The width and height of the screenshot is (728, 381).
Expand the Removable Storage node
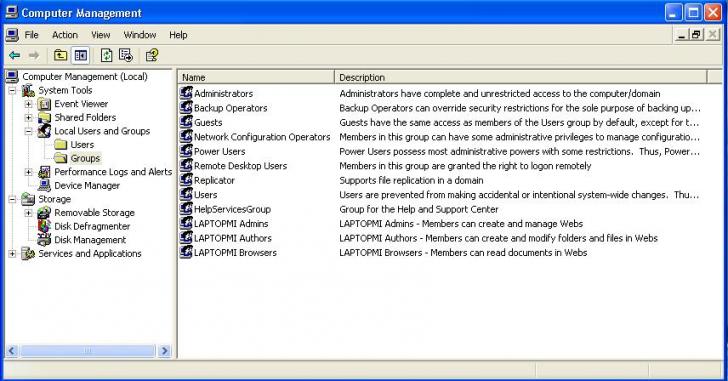tap(29, 213)
